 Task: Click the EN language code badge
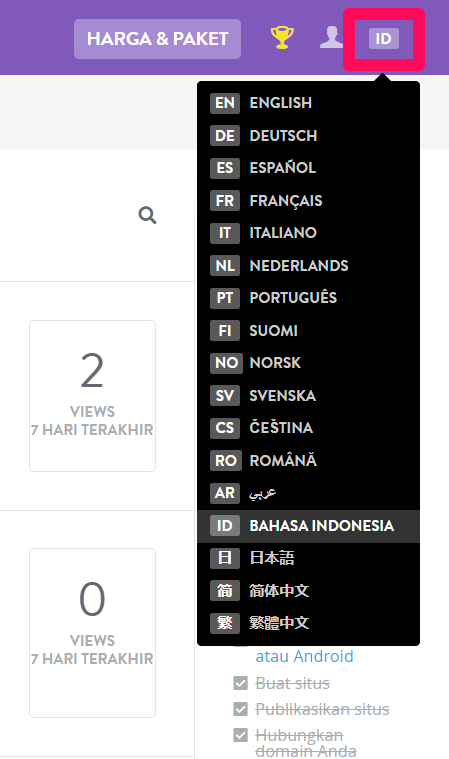(225, 103)
